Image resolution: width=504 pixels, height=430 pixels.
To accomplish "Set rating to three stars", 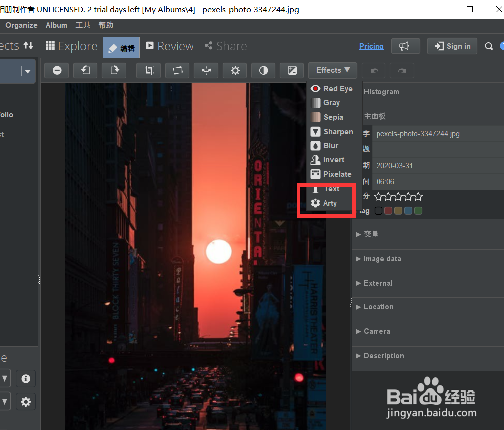I will pos(398,196).
